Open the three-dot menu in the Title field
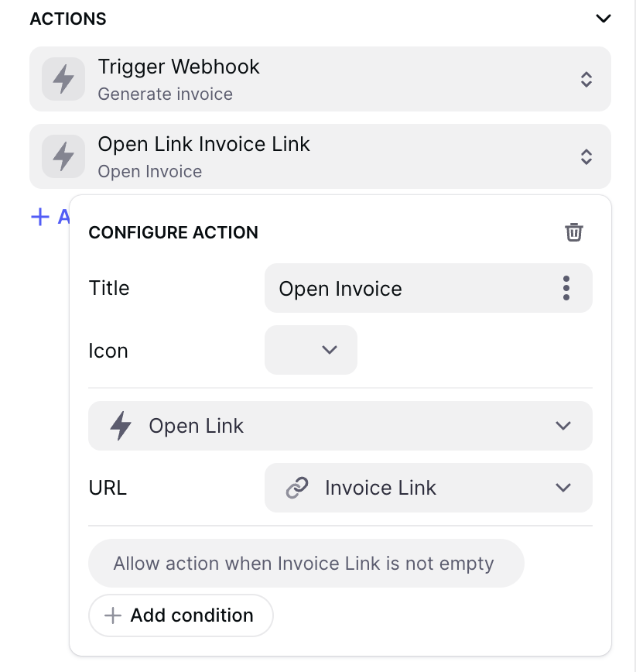 point(566,288)
